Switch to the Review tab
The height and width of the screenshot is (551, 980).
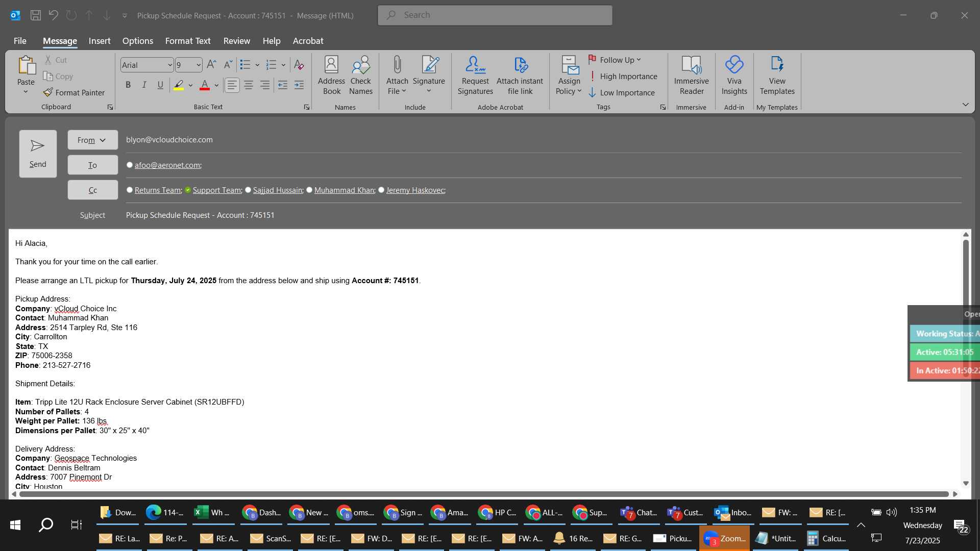coord(237,41)
